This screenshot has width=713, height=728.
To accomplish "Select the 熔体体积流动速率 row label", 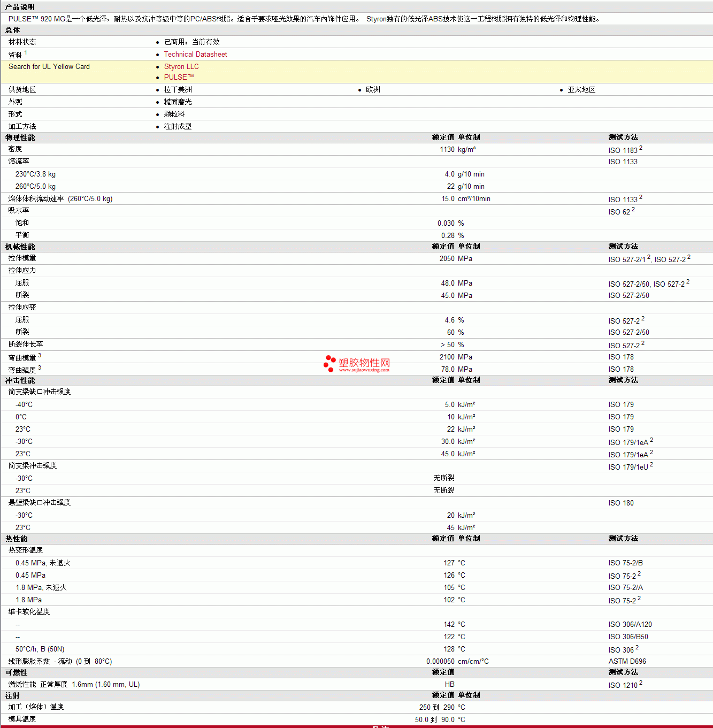I will [x=60, y=198].
